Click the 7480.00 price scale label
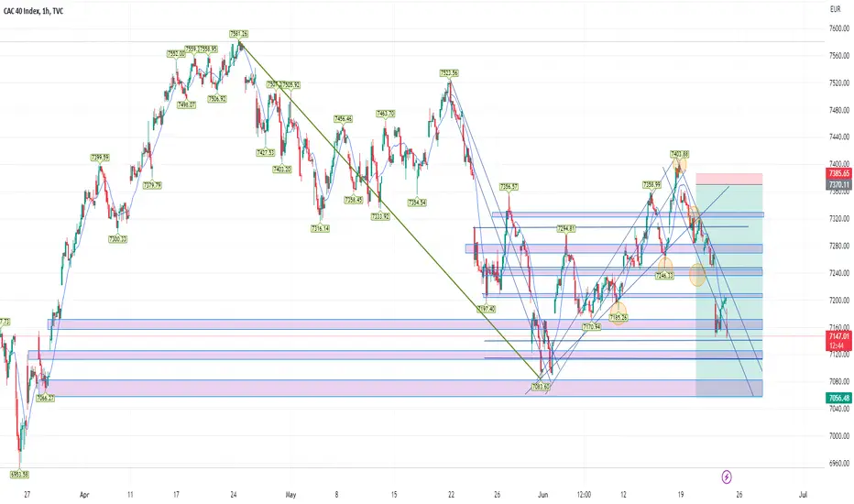Viewport: 854px width, 504px height. [838, 110]
